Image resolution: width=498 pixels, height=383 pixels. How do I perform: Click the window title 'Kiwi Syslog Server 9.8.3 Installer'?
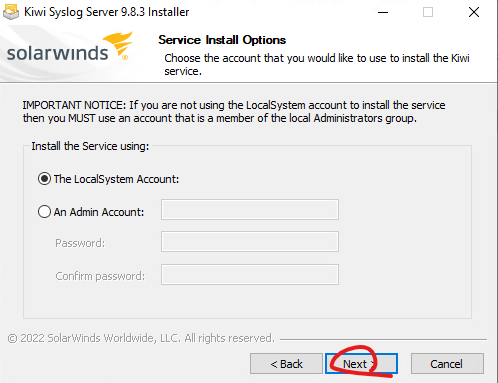click(x=107, y=12)
